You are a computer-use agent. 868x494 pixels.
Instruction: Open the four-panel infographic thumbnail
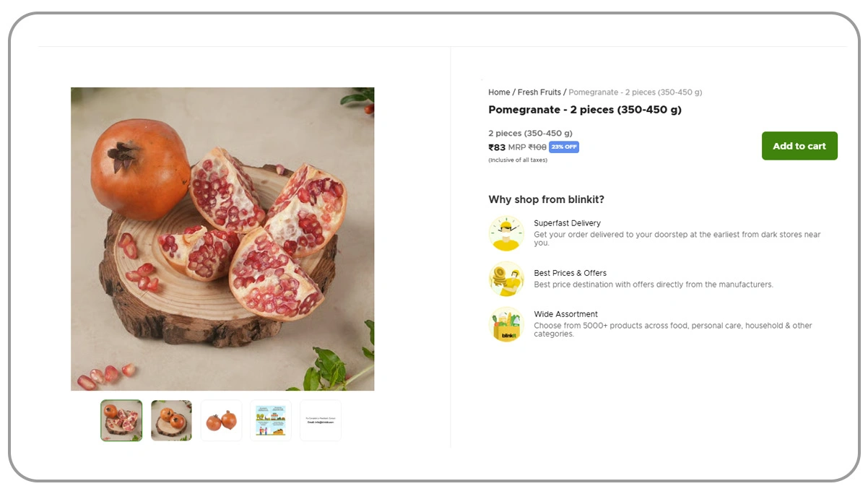(x=271, y=420)
